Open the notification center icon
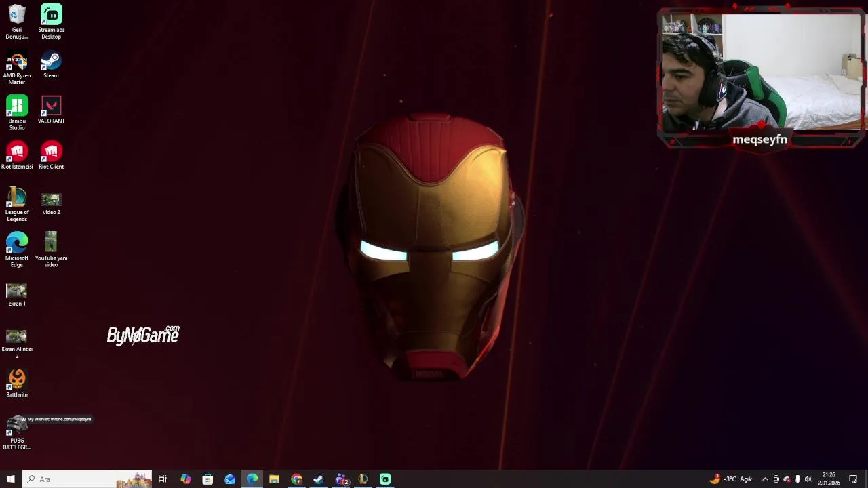868x488 pixels. pyautogui.click(x=853, y=479)
